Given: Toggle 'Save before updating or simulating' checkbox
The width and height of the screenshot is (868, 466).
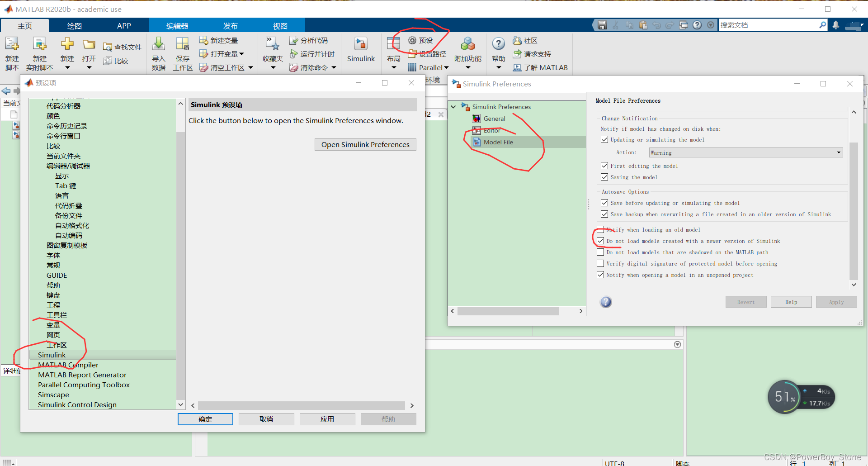Looking at the screenshot, I should pyautogui.click(x=604, y=203).
